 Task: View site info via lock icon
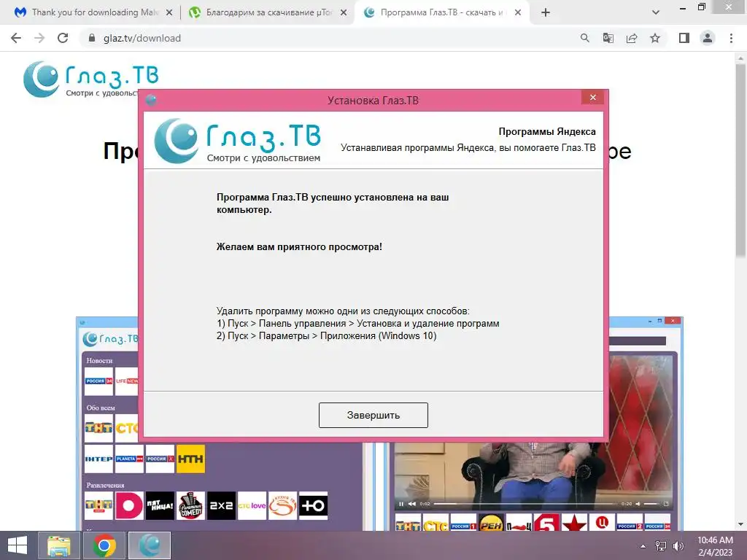coord(92,38)
